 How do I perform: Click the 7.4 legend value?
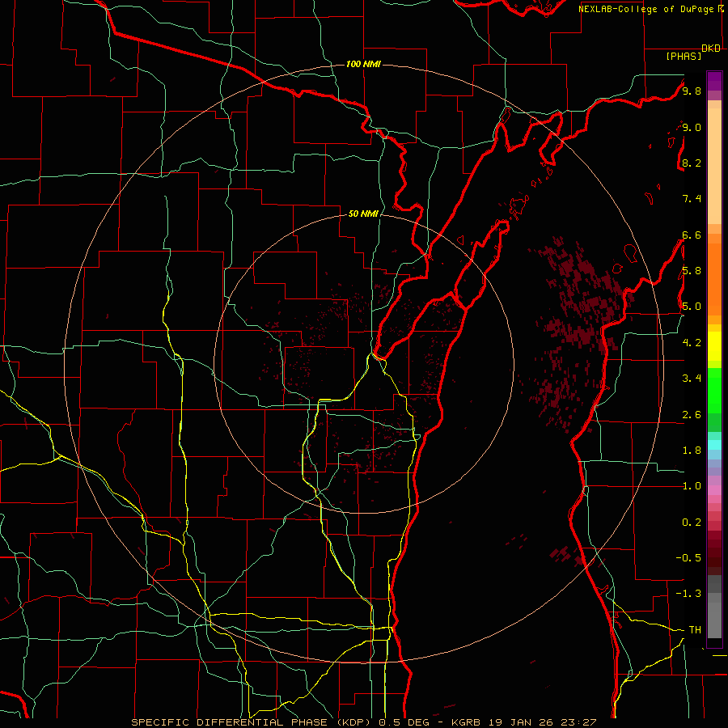point(692,199)
